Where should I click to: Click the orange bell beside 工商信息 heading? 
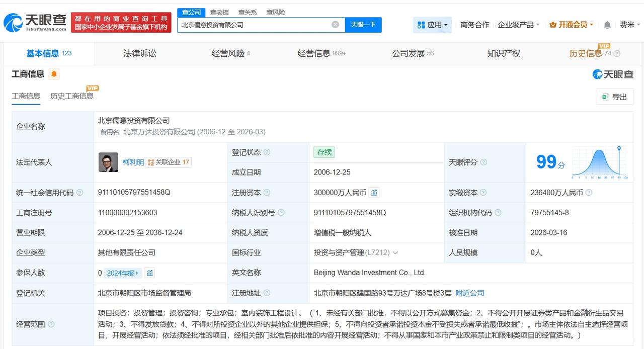tap(54, 74)
